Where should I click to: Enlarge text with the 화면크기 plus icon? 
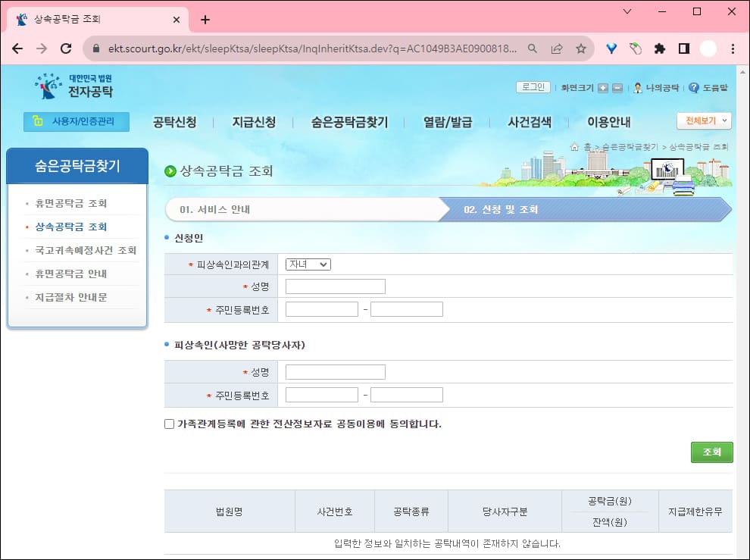coord(602,86)
